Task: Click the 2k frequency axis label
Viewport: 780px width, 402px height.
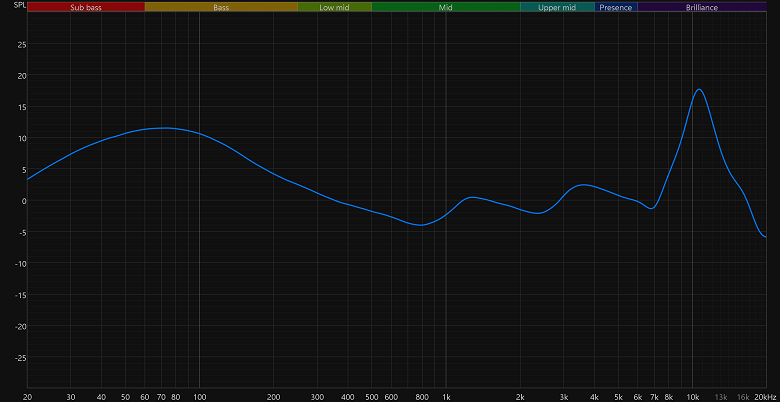Action: (520, 397)
